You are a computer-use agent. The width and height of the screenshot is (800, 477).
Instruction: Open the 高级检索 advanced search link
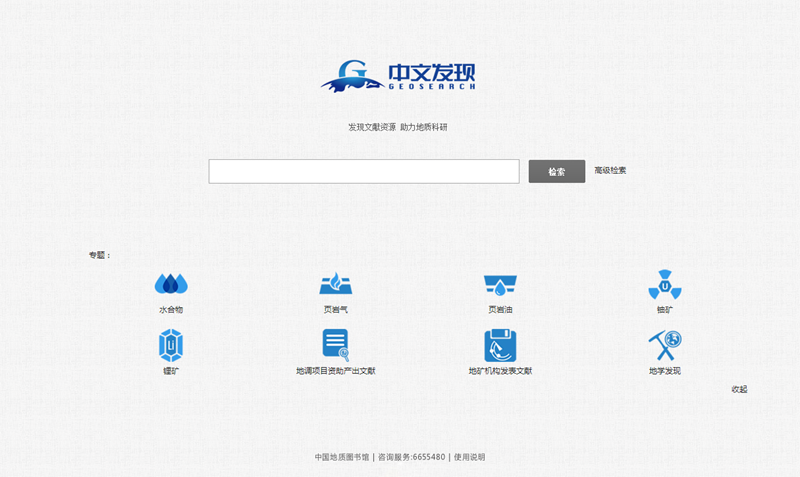610,171
